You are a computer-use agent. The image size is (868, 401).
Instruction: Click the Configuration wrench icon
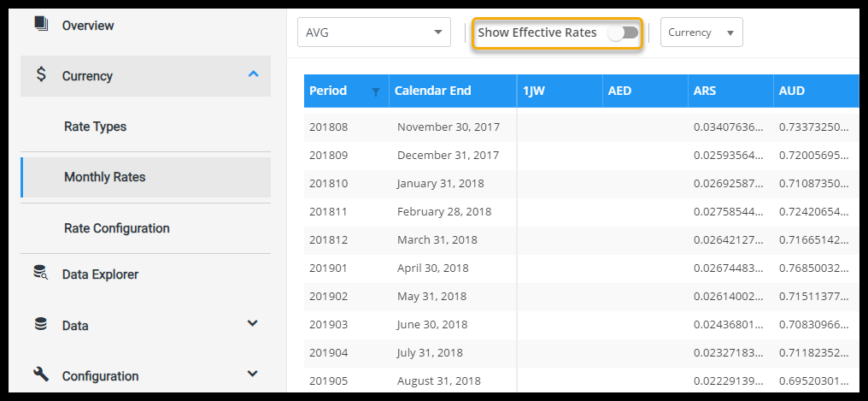[x=41, y=374]
